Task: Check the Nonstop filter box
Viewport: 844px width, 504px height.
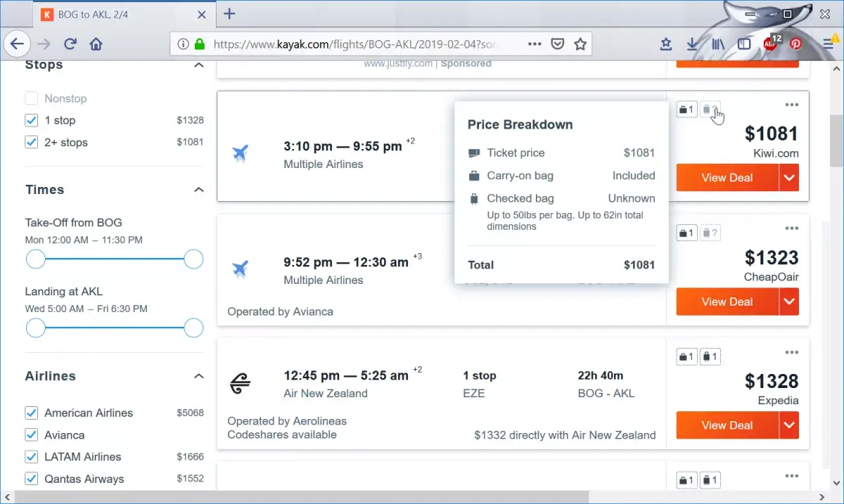Action: 31,98
